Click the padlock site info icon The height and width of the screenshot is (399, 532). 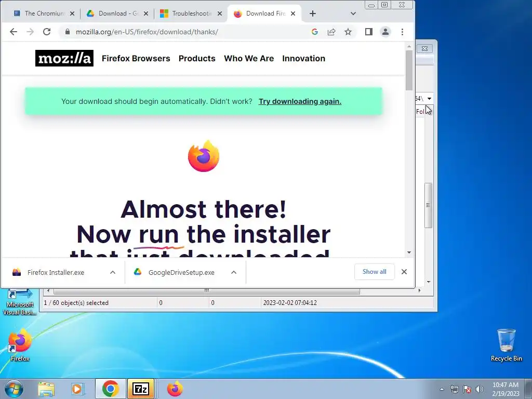67,32
